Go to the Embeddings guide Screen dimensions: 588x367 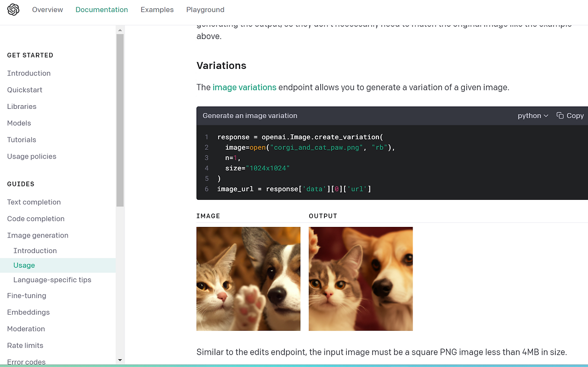pyautogui.click(x=28, y=312)
